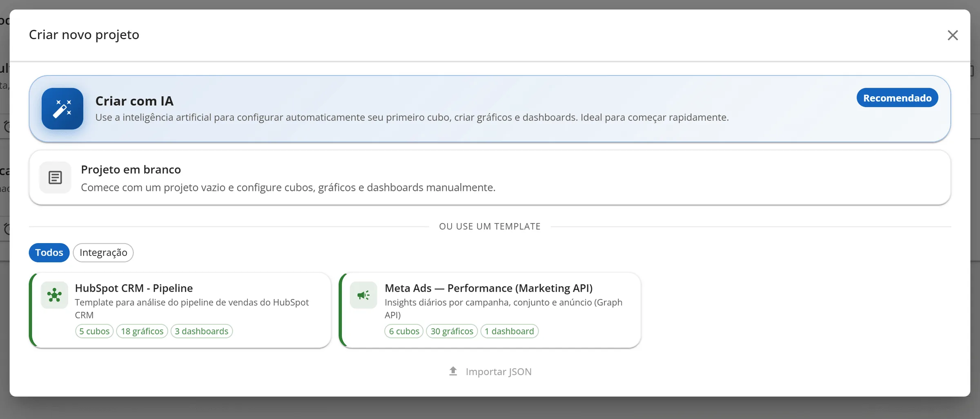
Task: Click the Recomendado badge
Action: point(897,98)
